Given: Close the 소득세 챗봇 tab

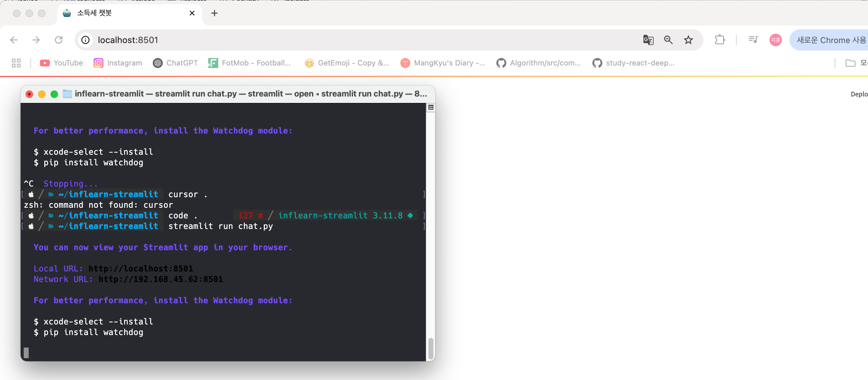Looking at the screenshot, I should [192, 13].
